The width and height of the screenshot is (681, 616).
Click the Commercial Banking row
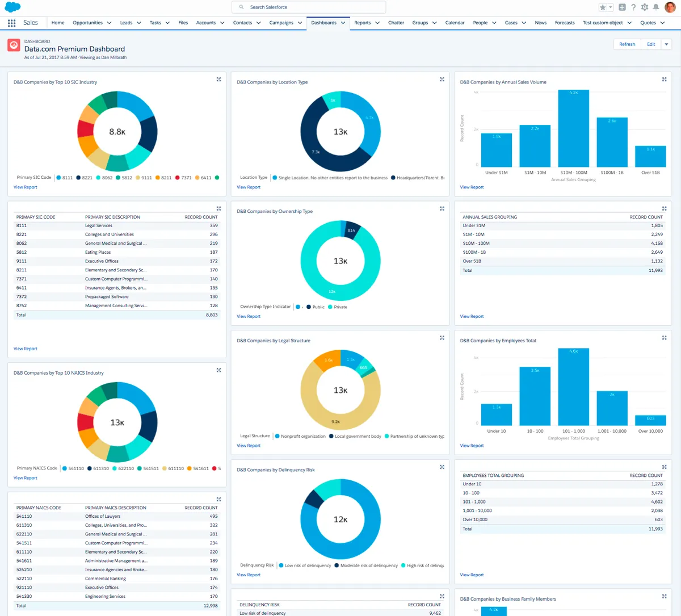point(117,579)
